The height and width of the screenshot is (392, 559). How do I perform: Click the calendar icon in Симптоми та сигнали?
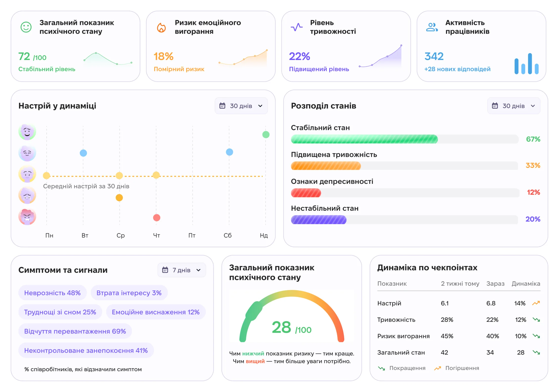tap(165, 270)
